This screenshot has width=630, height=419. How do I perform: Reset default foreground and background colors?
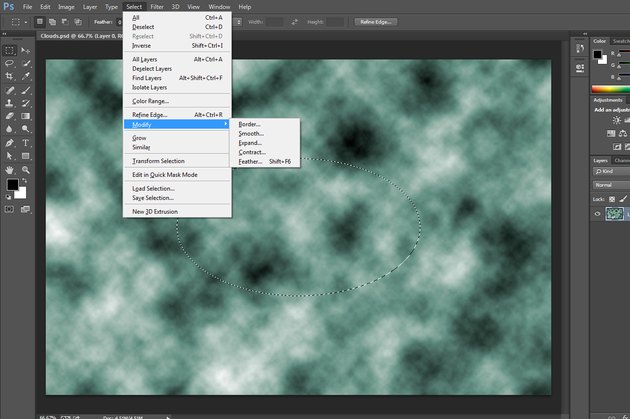point(8,197)
